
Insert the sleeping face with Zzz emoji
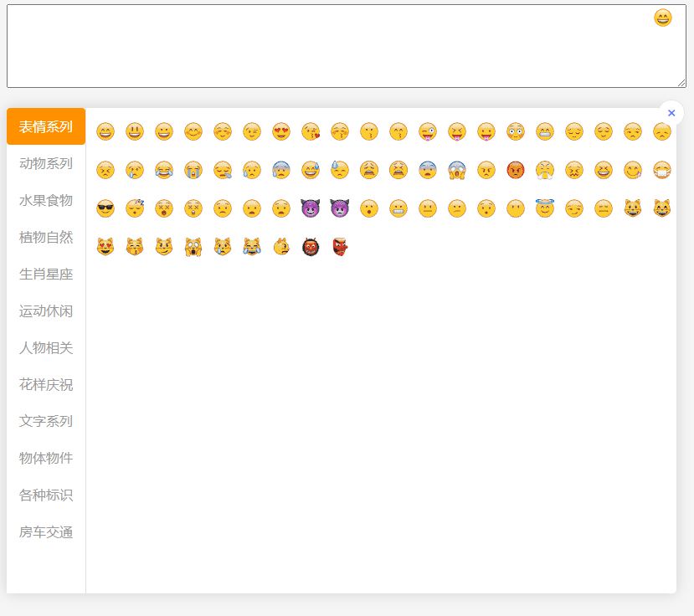pos(135,208)
